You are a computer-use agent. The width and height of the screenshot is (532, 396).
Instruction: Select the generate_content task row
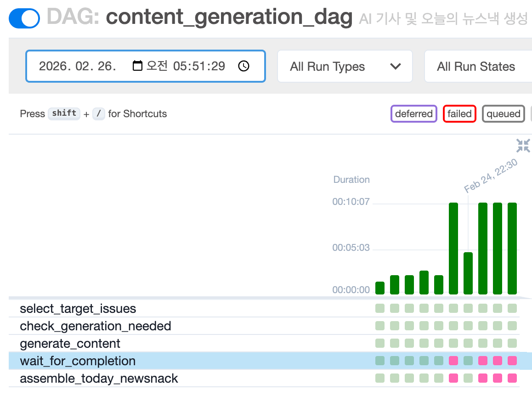coord(70,344)
